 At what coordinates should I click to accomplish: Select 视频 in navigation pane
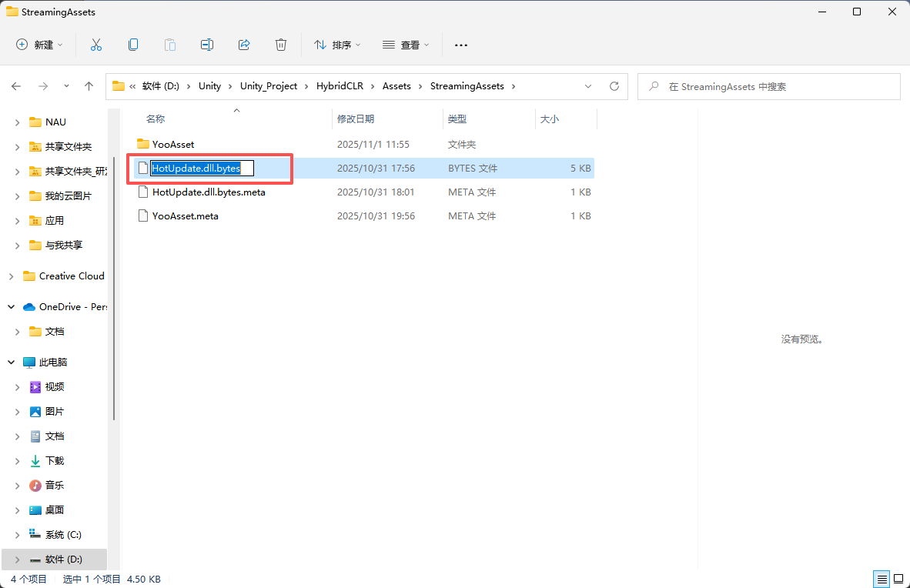coord(55,386)
